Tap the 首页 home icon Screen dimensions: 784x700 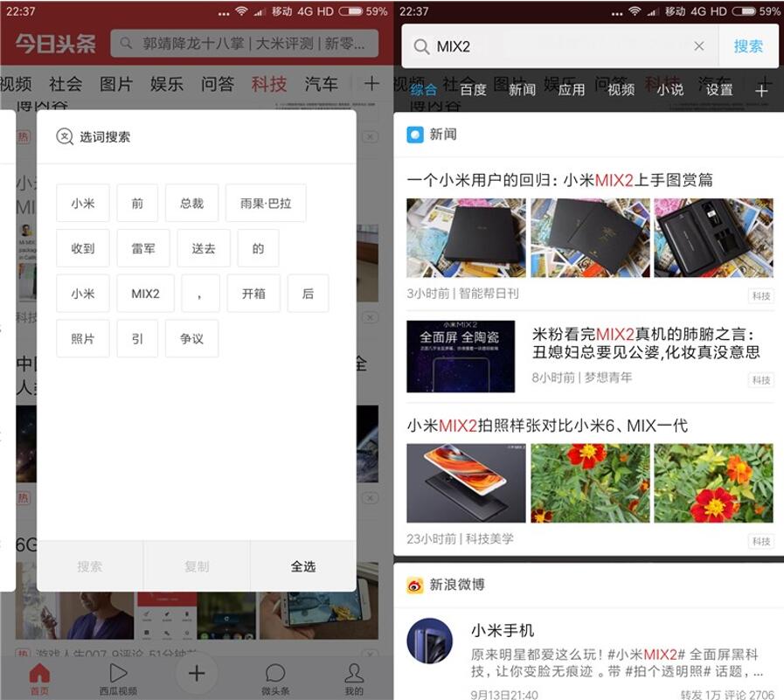click(38, 673)
